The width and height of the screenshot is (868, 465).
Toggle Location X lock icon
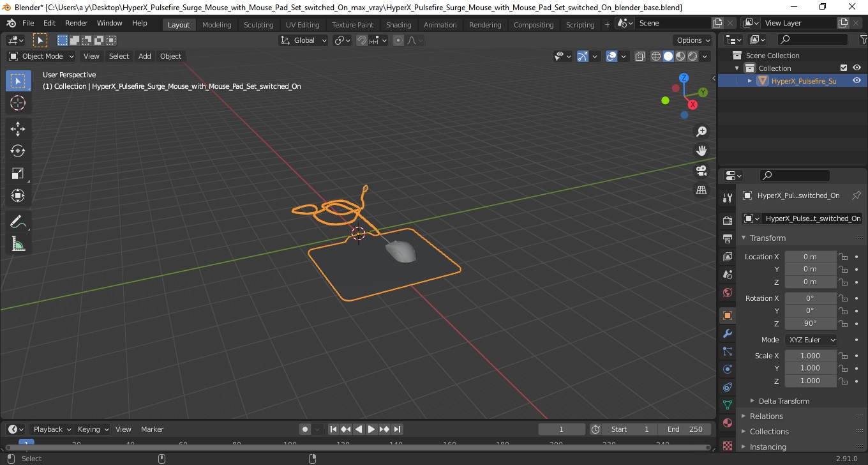pos(843,257)
